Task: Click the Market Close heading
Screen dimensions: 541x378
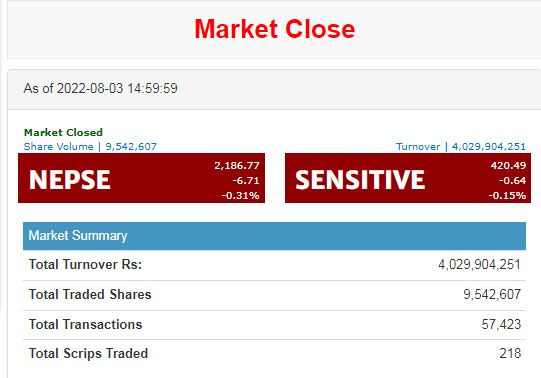Action: click(x=275, y=29)
